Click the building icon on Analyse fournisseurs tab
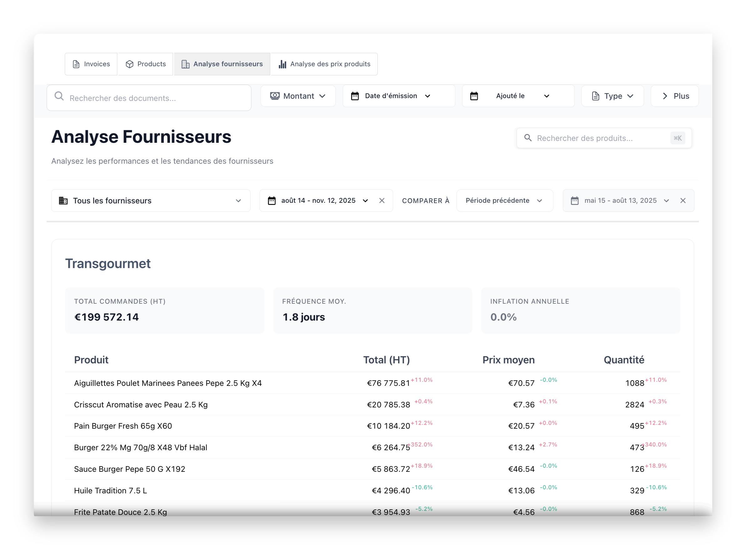756x553 pixels. 185,64
